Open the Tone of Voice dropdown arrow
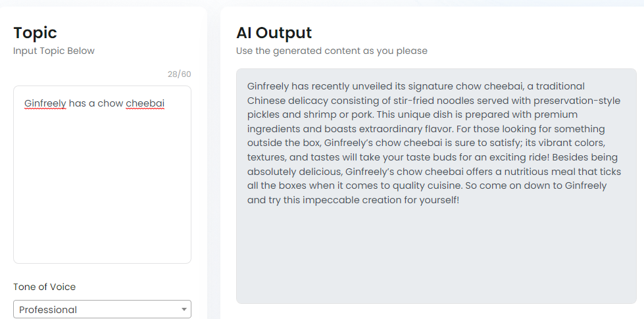This screenshot has height=319, width=644. point(184,310)
